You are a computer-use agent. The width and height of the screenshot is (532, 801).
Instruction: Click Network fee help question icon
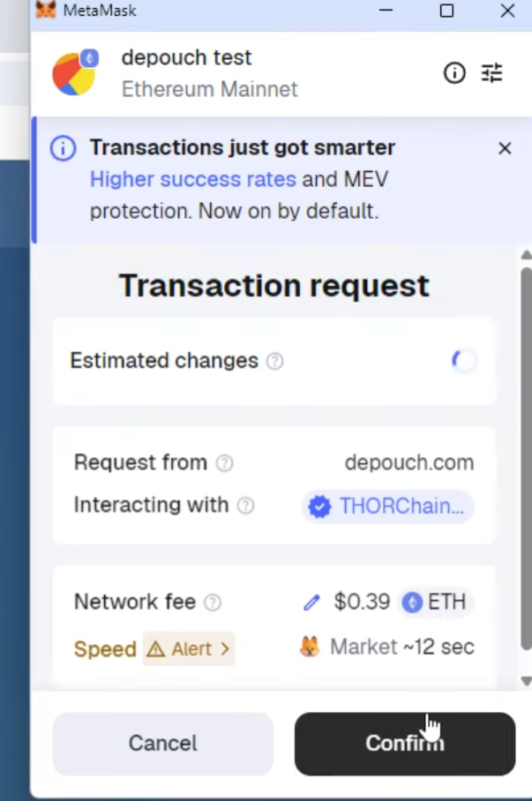(x=213, y=603)
